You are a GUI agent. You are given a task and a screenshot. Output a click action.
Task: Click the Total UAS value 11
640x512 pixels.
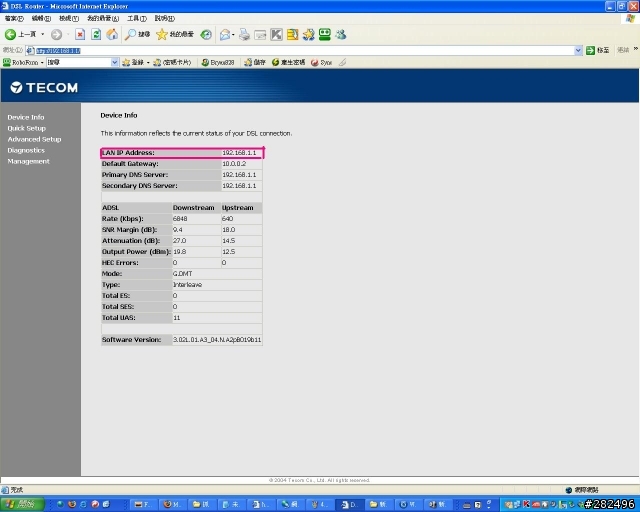pyautogui.click(x=176, y=318)
